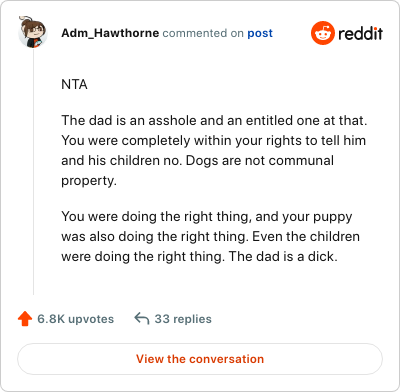Select the sentence "The dad is a dick."
Image resolution: width=400 pixels, height=392 pixels.
(x=283, y=256)
